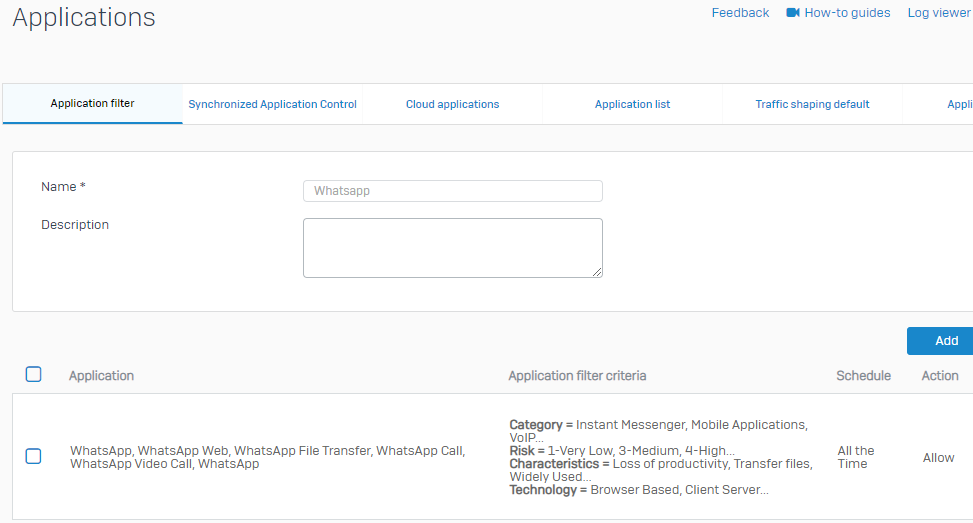The width and height of the screenshot is (973, 523).
Task: Click the resize grip of Description box
Action: pyautogui.click(x=597, y=272)
